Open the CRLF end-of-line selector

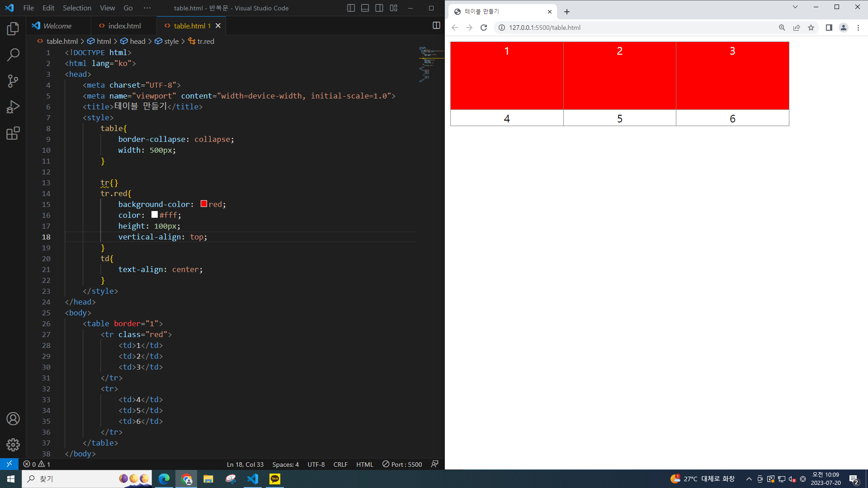click(x=340, y=465)
